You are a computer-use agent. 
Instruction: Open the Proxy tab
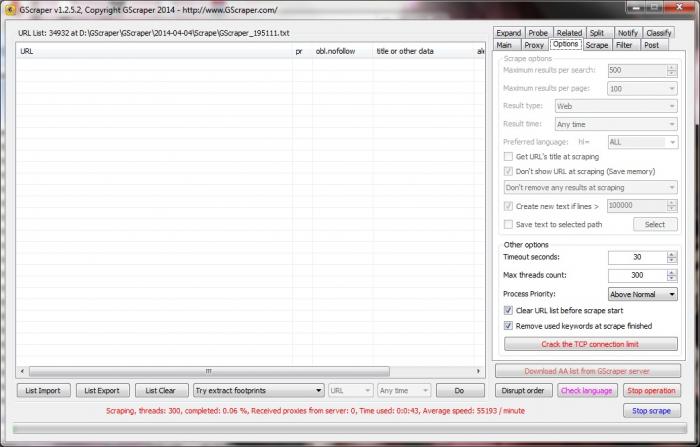click(534, 45)
